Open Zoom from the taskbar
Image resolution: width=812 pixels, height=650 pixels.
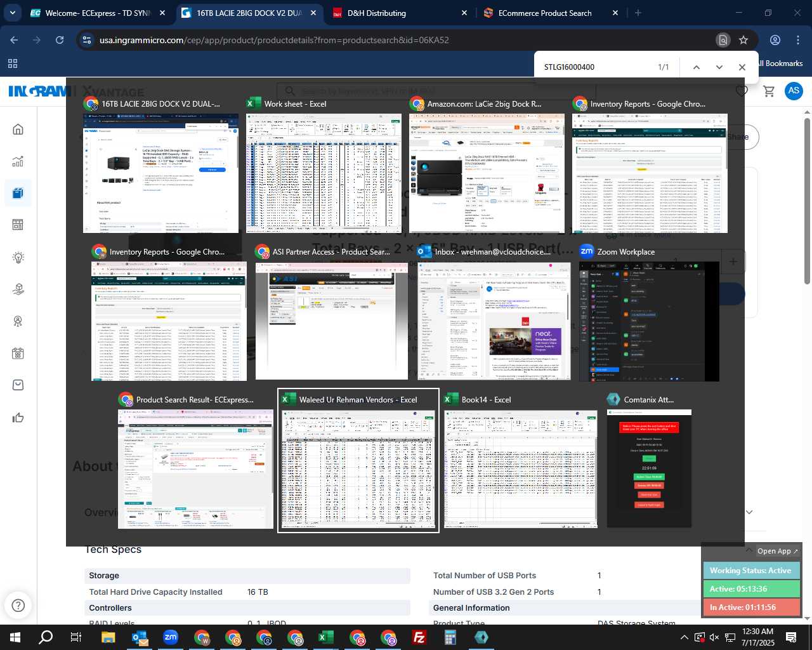coord(171,637)
